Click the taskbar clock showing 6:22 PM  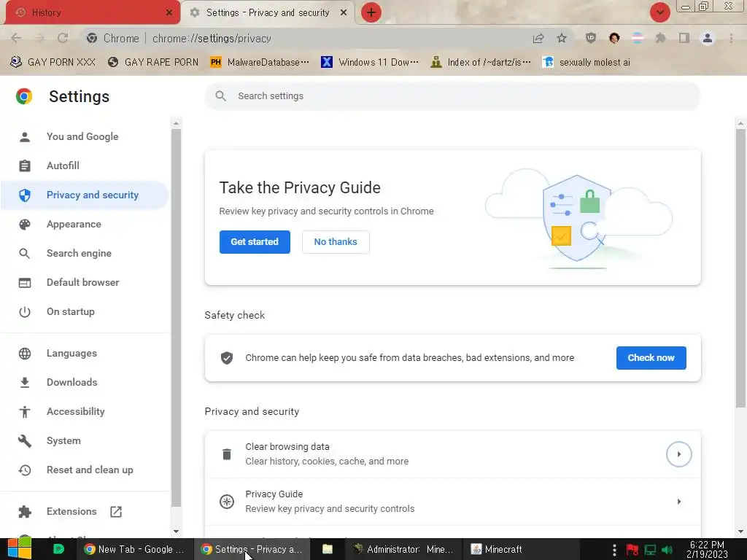pyautogui.click(x=707, y=550)
